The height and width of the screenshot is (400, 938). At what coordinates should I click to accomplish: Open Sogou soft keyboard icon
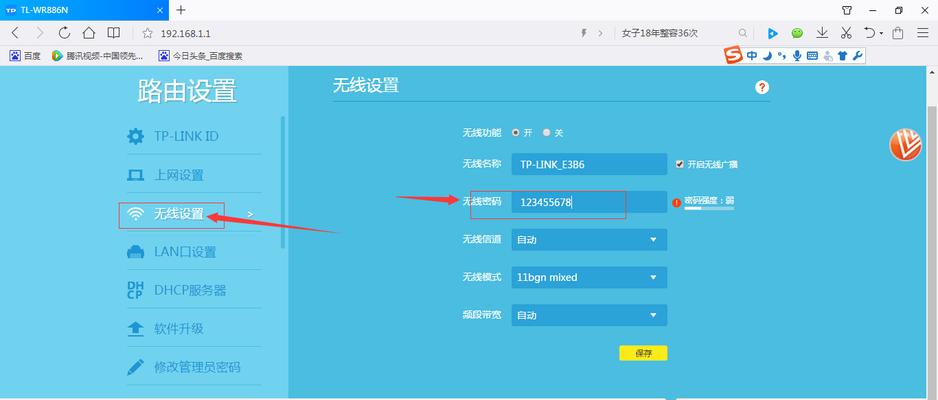coord(812,56)
